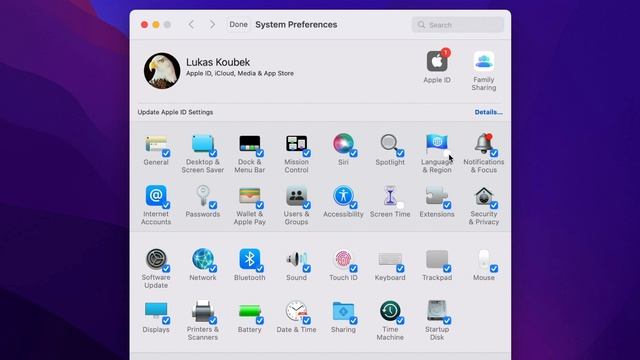Open the Users & Groups icon

pyautogui.click(x=296, y=196)
